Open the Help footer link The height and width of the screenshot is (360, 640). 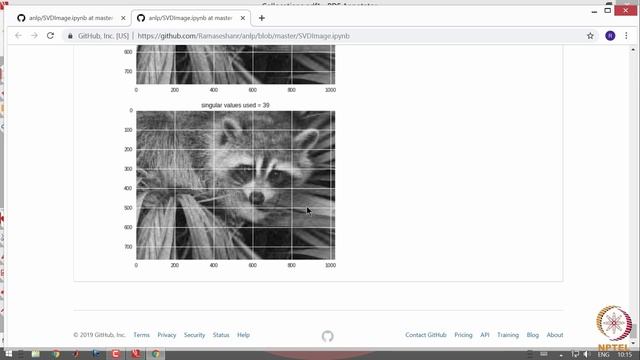(243, 335)
